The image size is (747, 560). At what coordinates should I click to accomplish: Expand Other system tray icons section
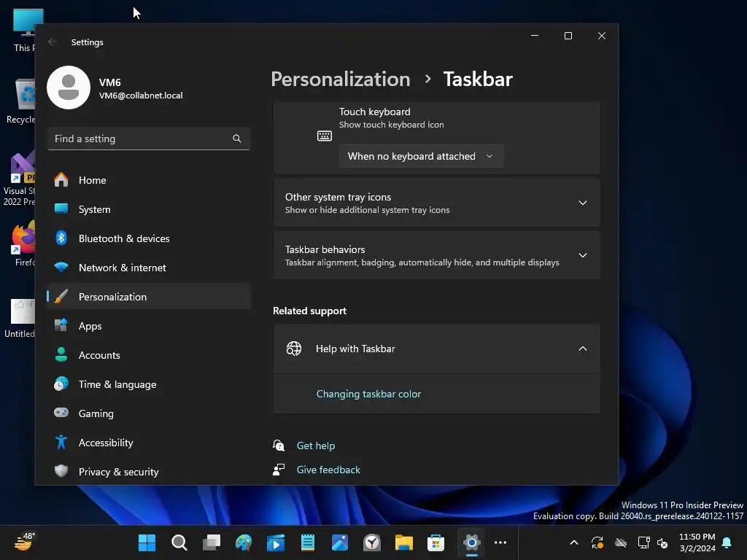tap(436, 203)
